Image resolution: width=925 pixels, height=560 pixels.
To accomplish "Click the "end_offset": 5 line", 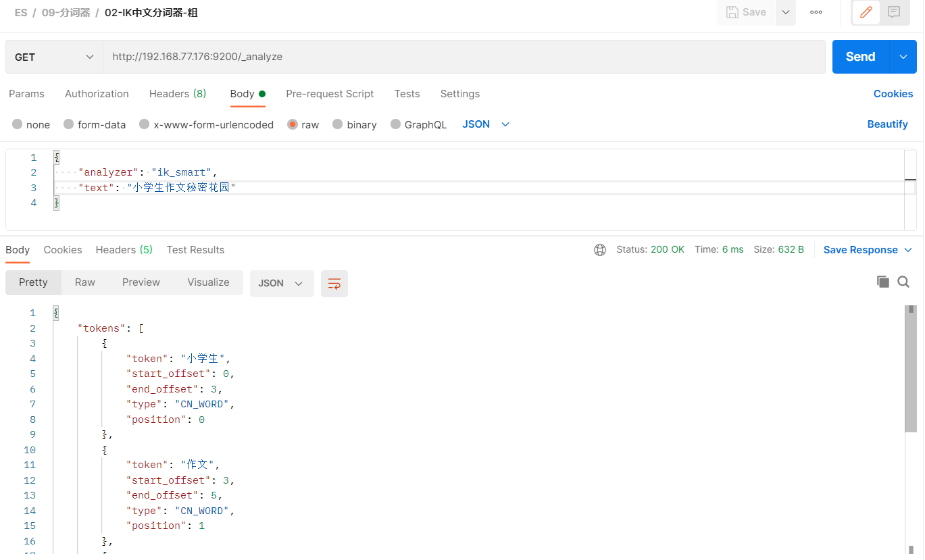I will point(174,495).
